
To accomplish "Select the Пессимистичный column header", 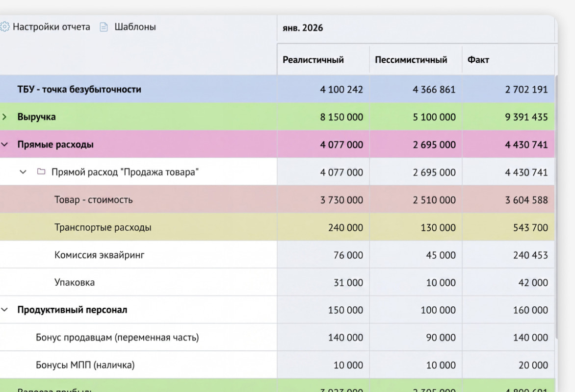I will (411, 60).
